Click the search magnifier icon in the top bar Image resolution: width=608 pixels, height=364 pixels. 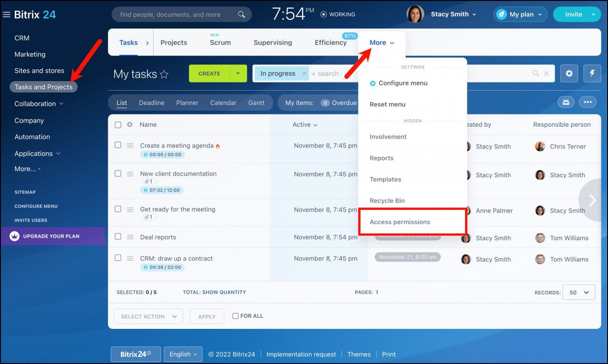tap(241, 14)
